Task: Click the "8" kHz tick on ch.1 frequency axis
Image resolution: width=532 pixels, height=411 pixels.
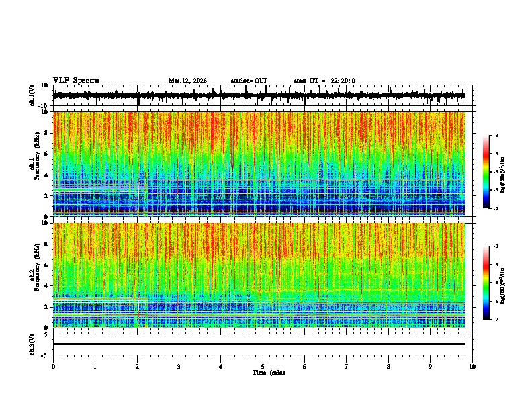Action: click(x=46, y=133)
